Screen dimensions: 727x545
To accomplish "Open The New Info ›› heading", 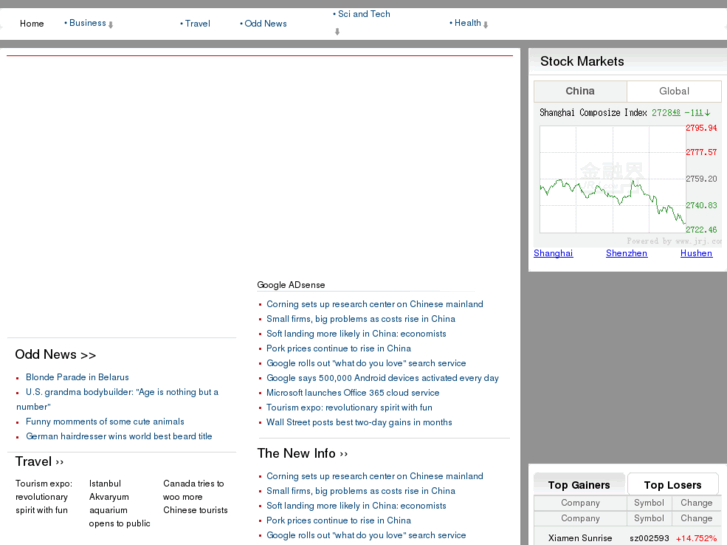I will point(302,454).
